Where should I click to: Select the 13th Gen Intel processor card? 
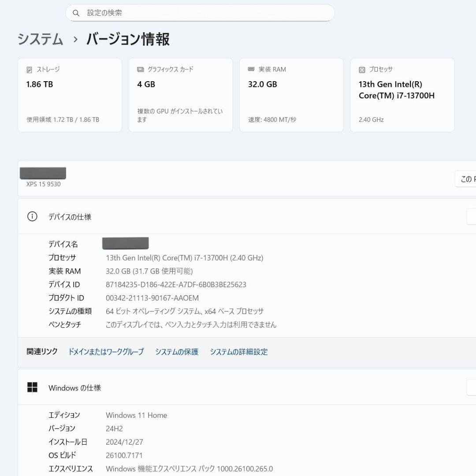point(402,94)
